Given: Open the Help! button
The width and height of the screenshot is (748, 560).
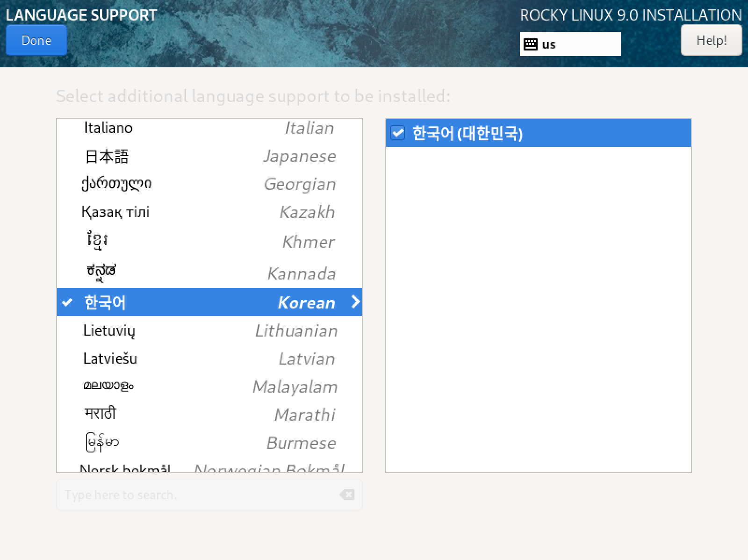Looking at the screenshot, I should 711,40.
